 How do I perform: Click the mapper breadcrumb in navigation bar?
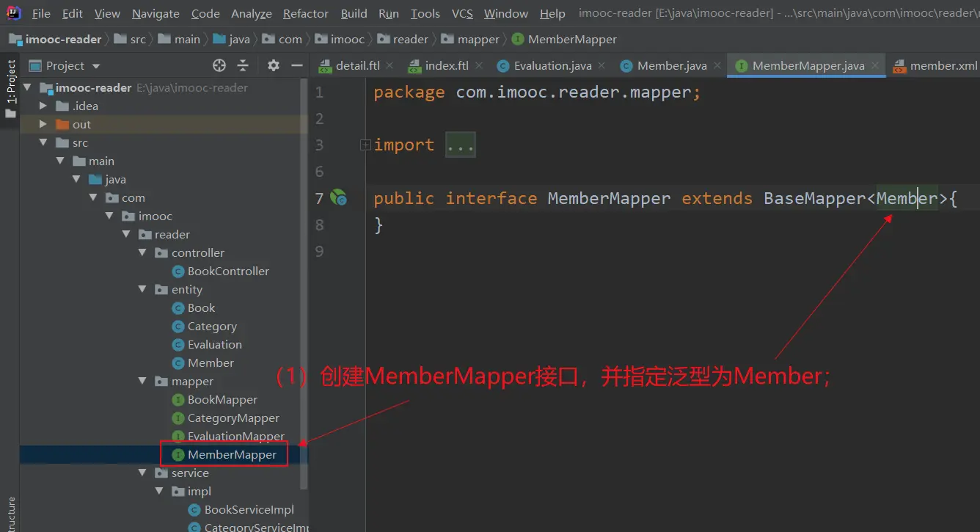(x=478, y=40)
